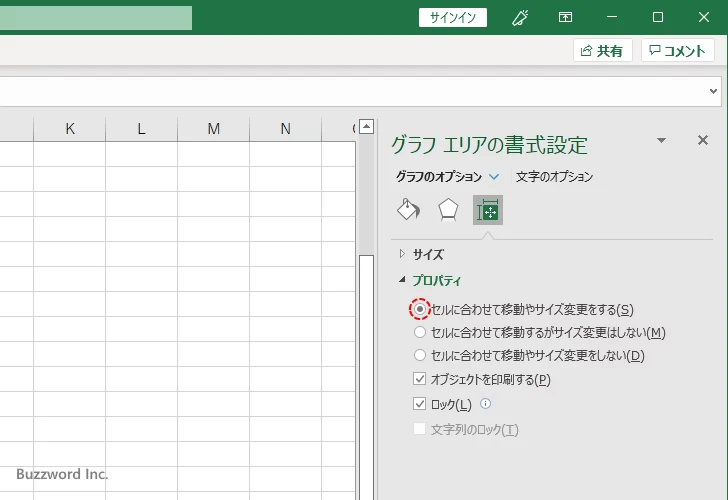Open the Size & Properties tab icon

point(488,210)
